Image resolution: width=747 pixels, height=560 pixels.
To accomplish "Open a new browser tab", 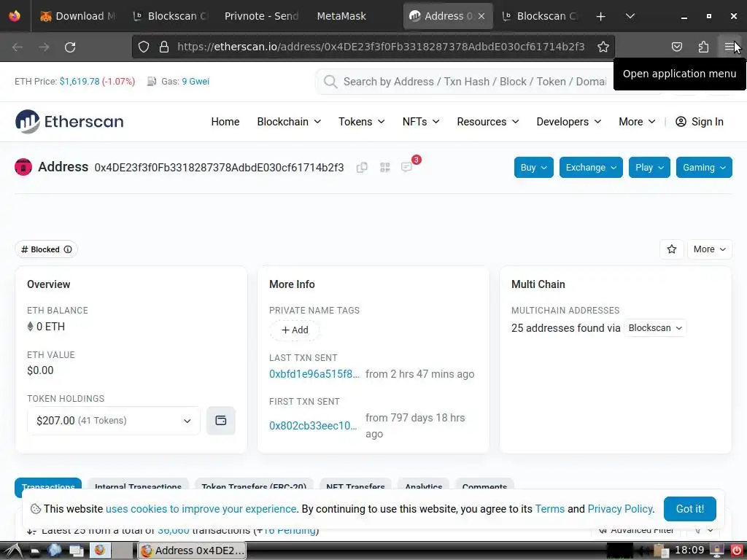I will [x=601, y=16].
